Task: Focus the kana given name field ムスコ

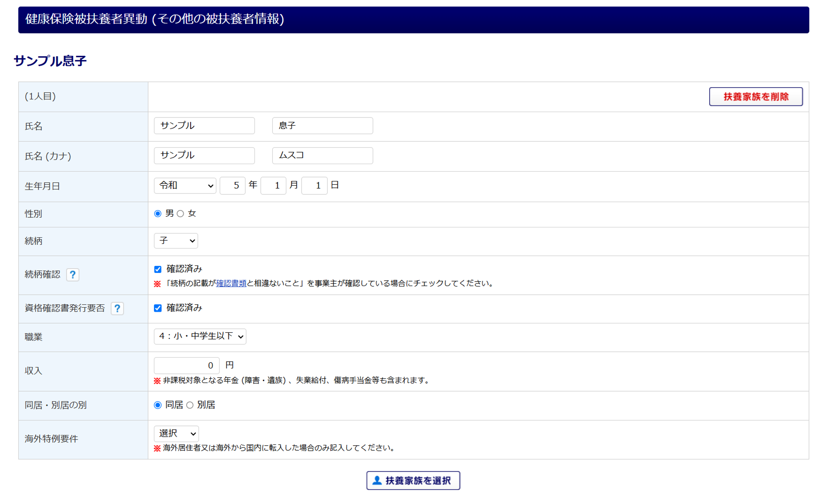Action: pos(323,155)
